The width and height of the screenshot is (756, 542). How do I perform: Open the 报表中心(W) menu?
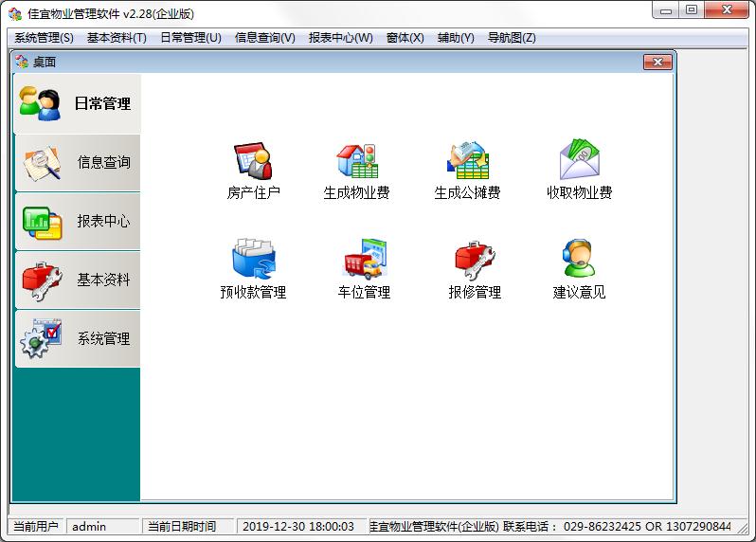click(340, 38)
